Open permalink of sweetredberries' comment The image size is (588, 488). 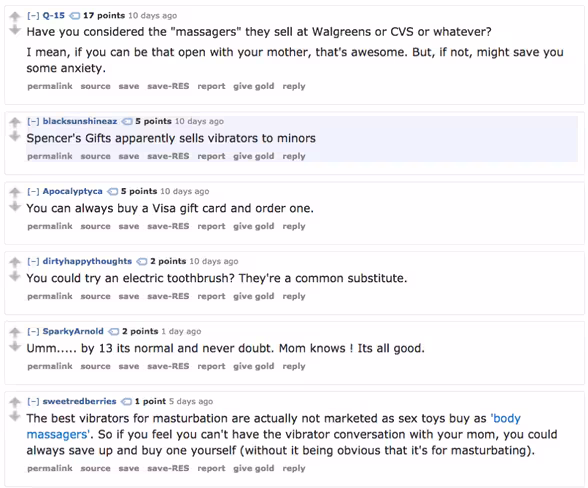tap(50, 468)
